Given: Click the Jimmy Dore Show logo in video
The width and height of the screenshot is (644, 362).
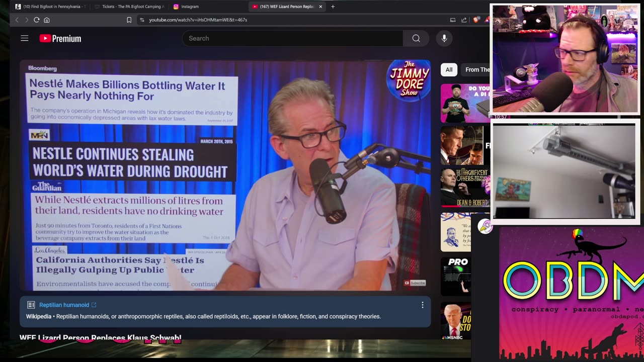Looking at the screenshot, I should pyautogui.click(x=409, y=80).
